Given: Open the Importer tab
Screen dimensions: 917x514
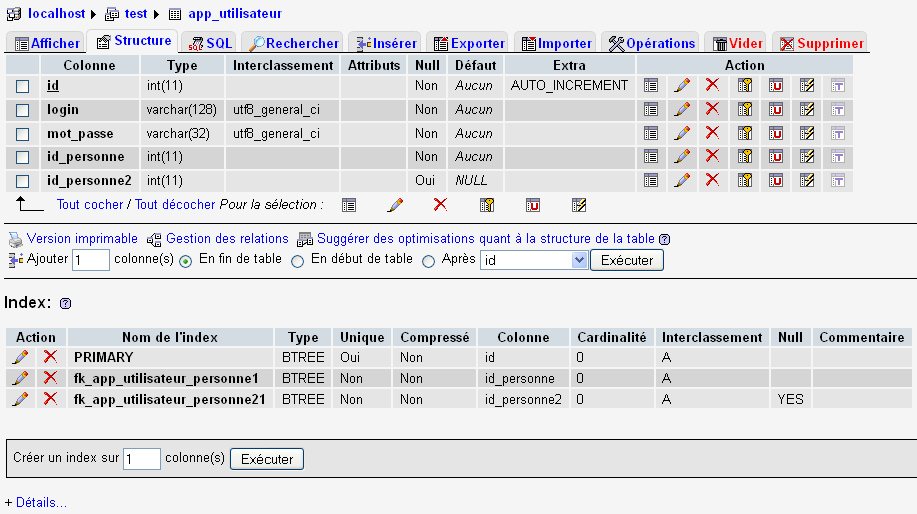Looking at the screenshot, I should tap(556, 43).
